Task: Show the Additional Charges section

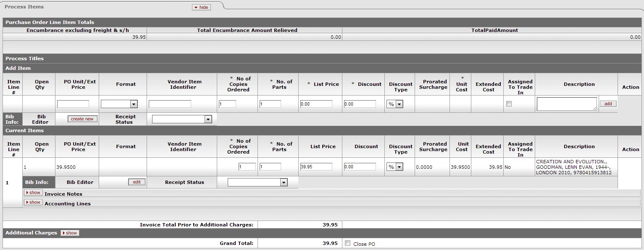Action: coord(70,233)
